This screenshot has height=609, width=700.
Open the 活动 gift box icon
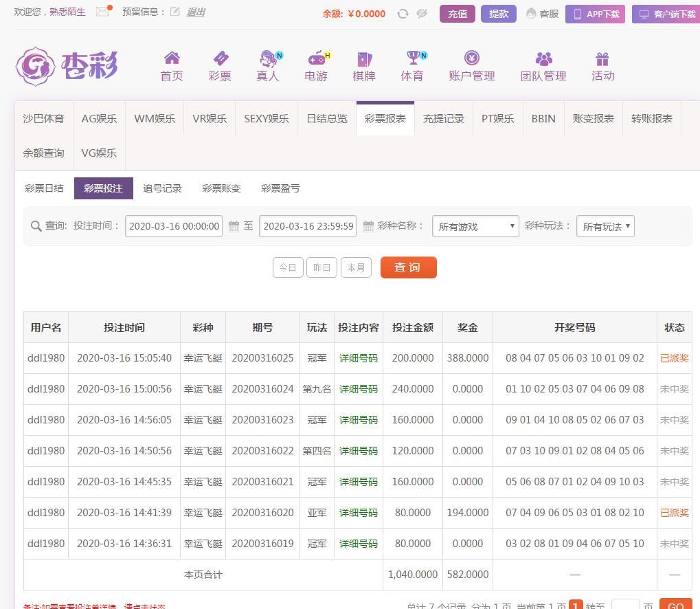point(602,58)
